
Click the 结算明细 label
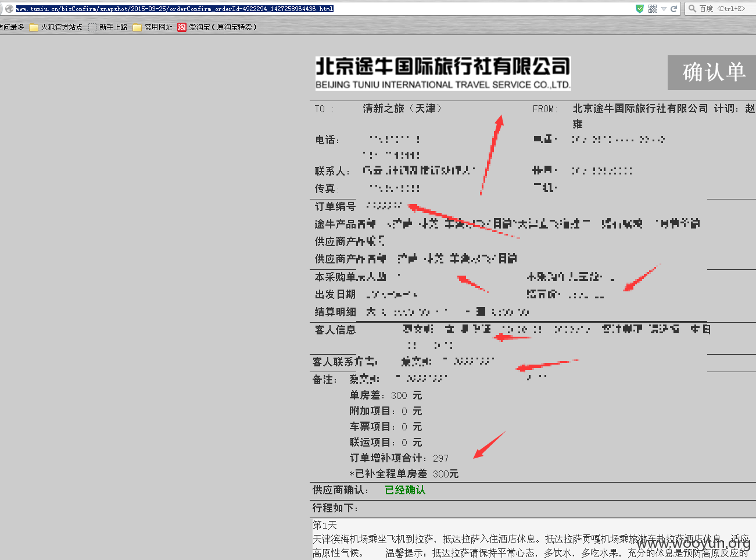click(335, 312)
